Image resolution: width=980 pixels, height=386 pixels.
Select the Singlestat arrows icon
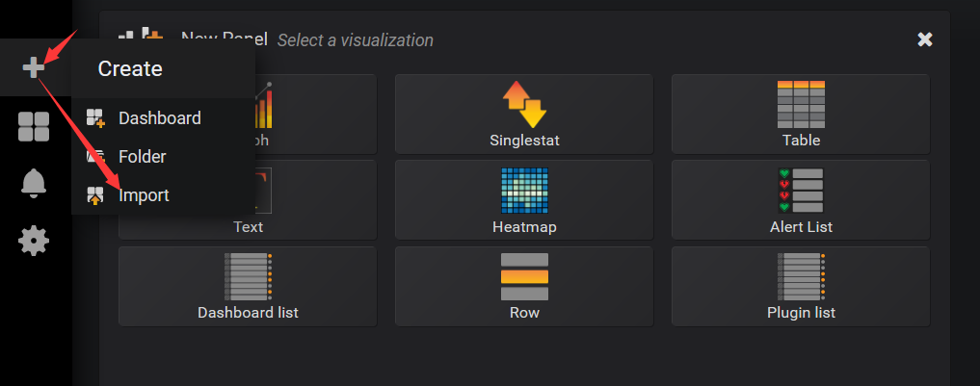[x=523, y=104]
